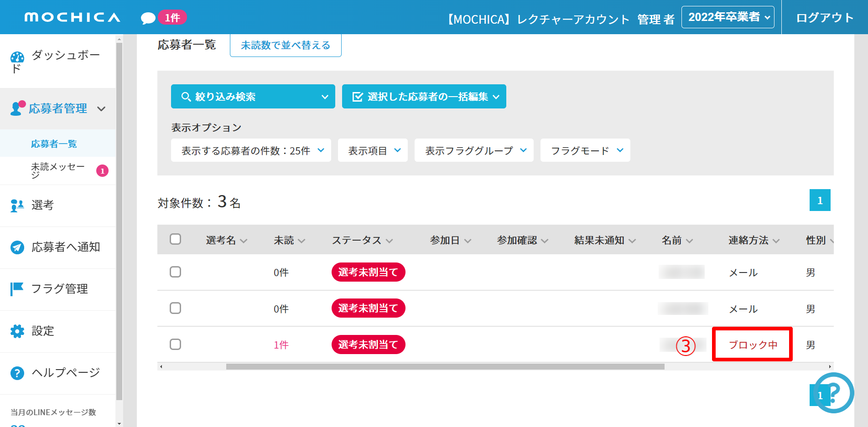Click the 未読数で並べ替える button
Viewport: 868px width, 427px height.
(x=286, y=46)
